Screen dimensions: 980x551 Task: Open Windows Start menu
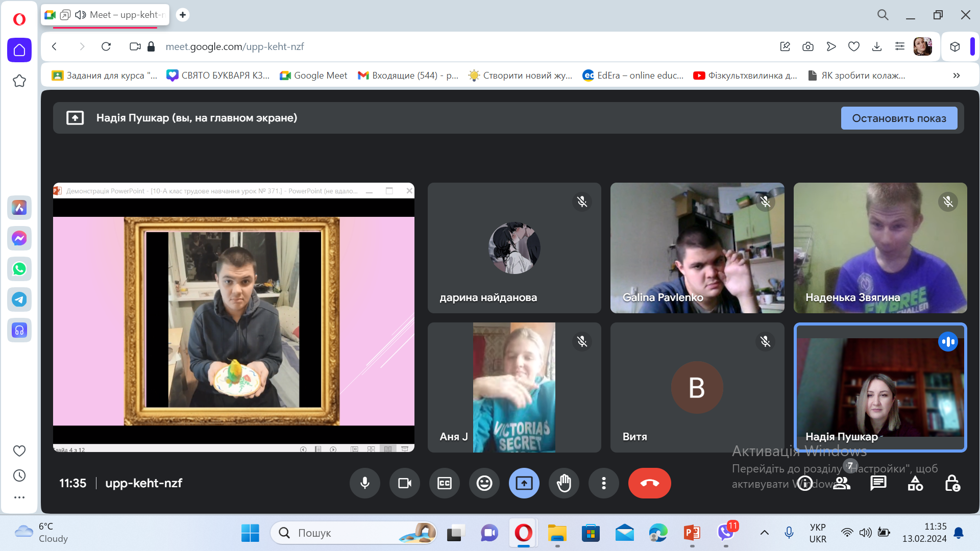[250, 533]
